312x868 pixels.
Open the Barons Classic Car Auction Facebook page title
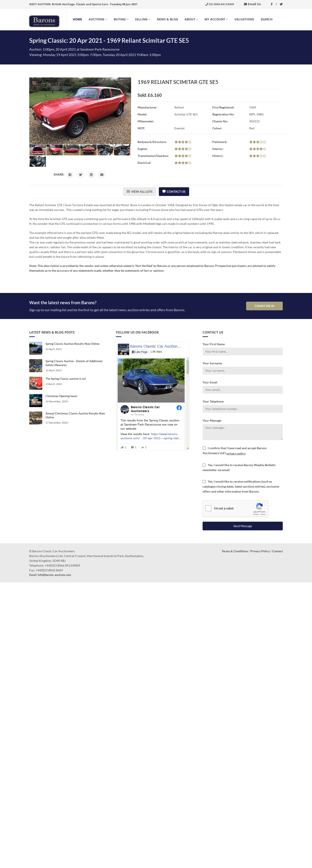[156, 346]
